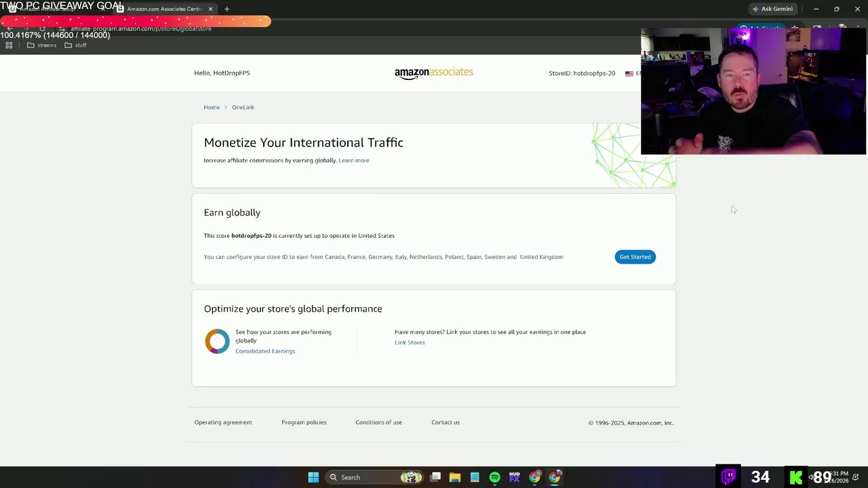Screen dimensions: 868x488
Task: Go to Home breadcrumb
Action: pyautogui.click(x=212, y=107)
